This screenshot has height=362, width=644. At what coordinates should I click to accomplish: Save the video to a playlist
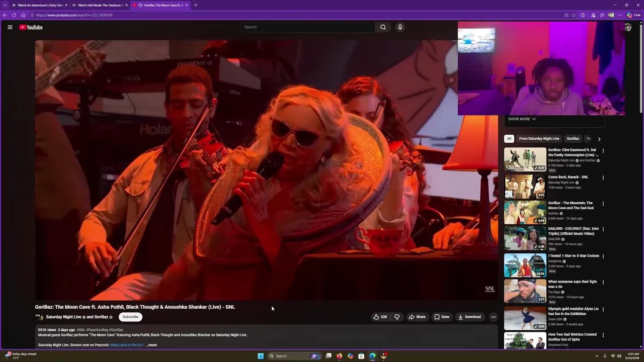442,317
